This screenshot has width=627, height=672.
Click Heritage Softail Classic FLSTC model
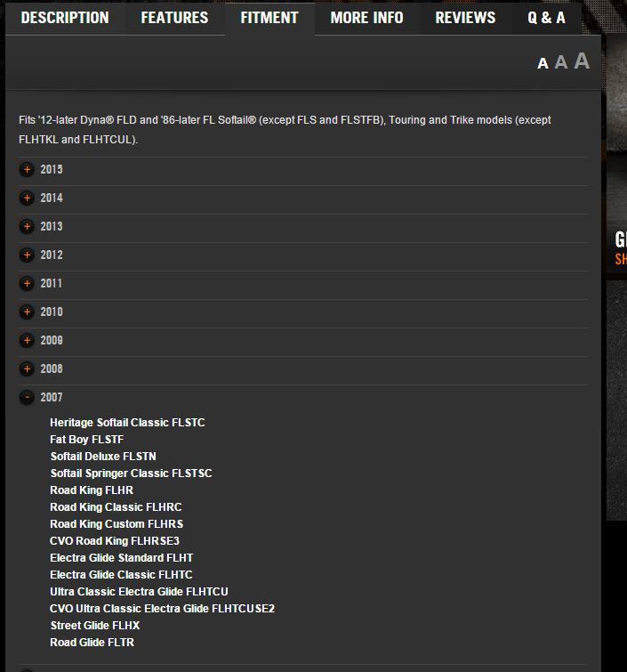pyautogui.click(x=127, y=423)
